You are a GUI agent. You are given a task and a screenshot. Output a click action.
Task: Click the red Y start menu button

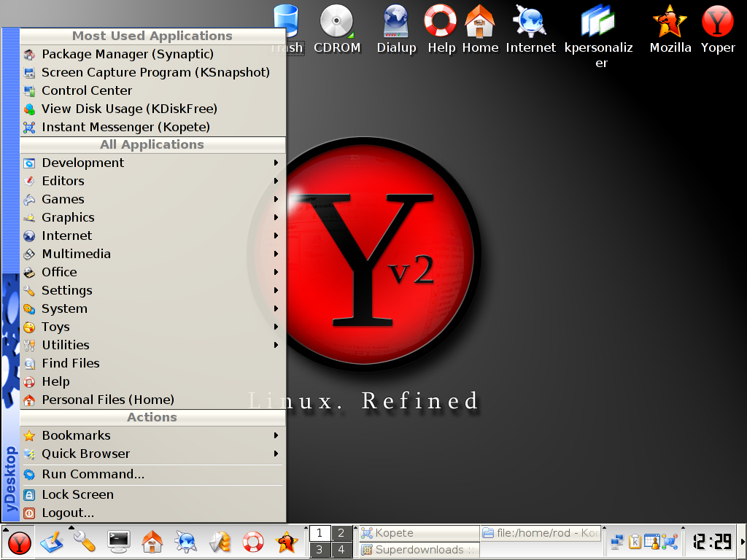coord(19,542)
